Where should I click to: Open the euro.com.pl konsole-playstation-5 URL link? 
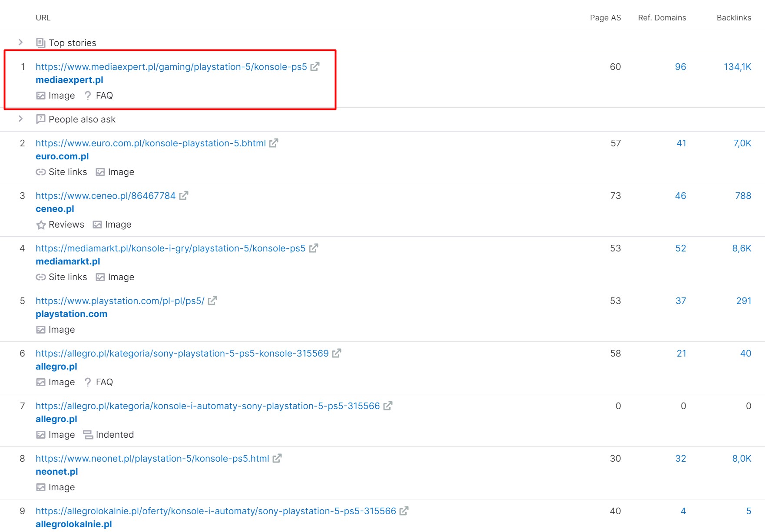pos(151,143)
